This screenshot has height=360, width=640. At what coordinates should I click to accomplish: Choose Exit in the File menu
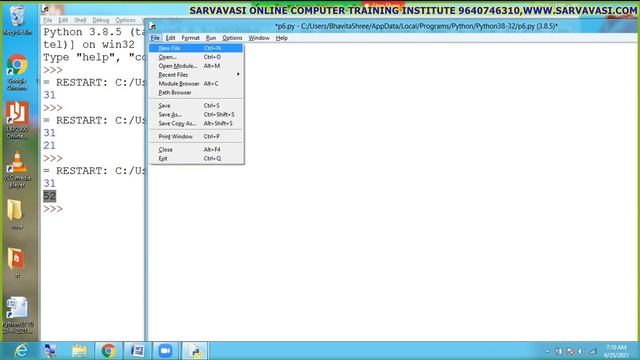point(196,158)
